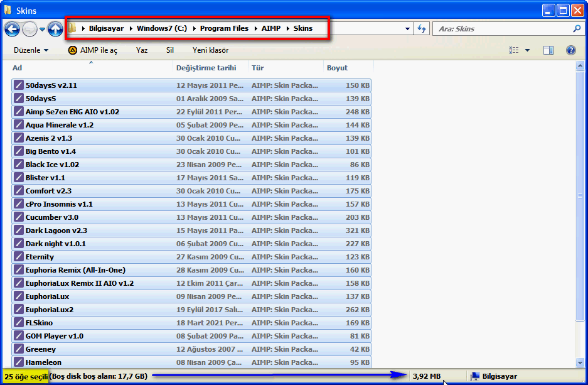
Task: Expand the breadcrumb arrow before AIMP
Action: point(256,28)
